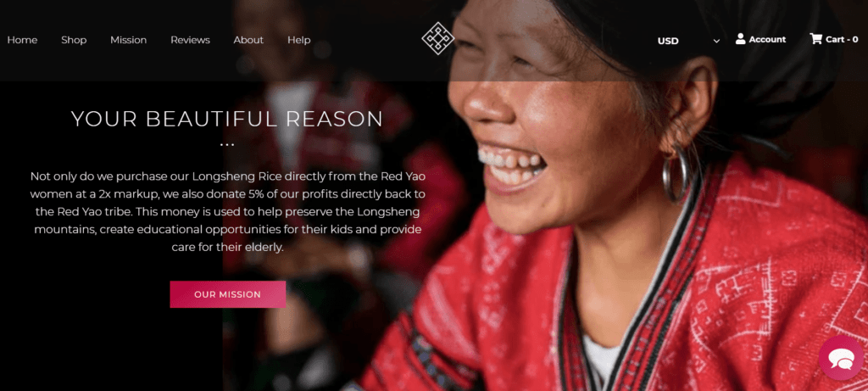Click the OUR MISSION button
This screenshot has width=868, height=391.
coord(227,294)
